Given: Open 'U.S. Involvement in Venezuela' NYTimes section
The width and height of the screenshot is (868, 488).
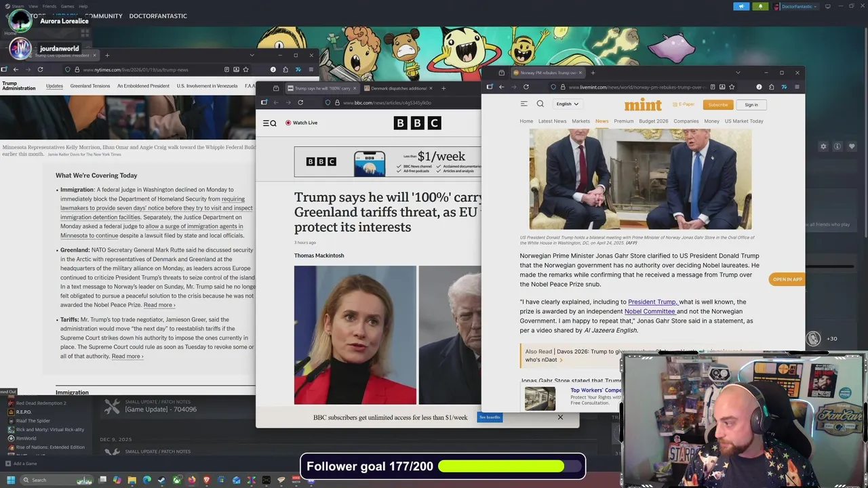Looking at the screenshot, I should pyautogui.click(x=207, y=86).
